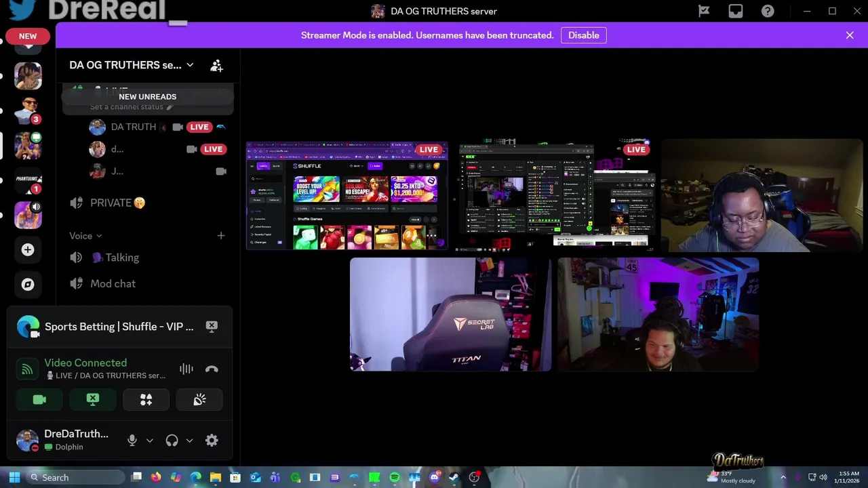Viewport: 868px width, 488px height.
Task: Click the Video Connected status text
Action: coord(85,363)
